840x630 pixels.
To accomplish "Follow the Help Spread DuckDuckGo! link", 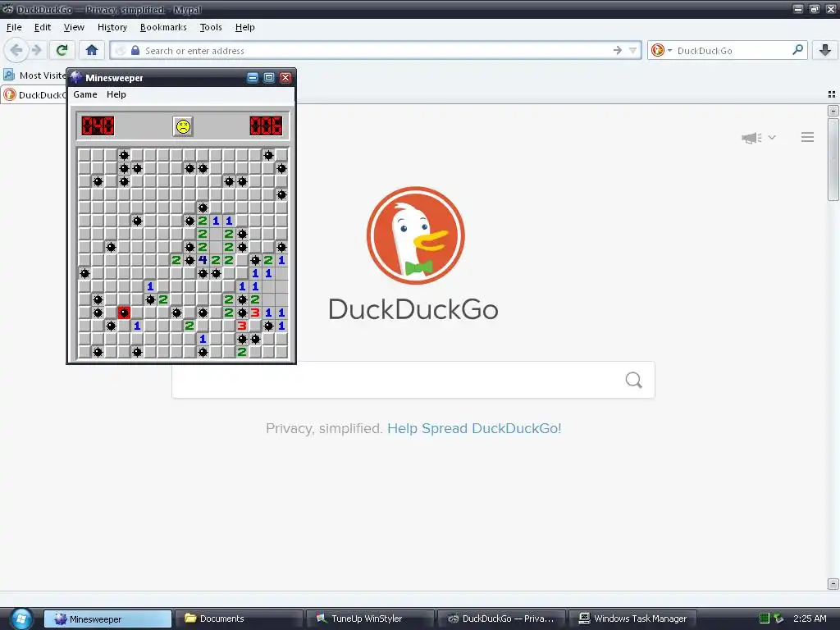I will pos(474,428).
